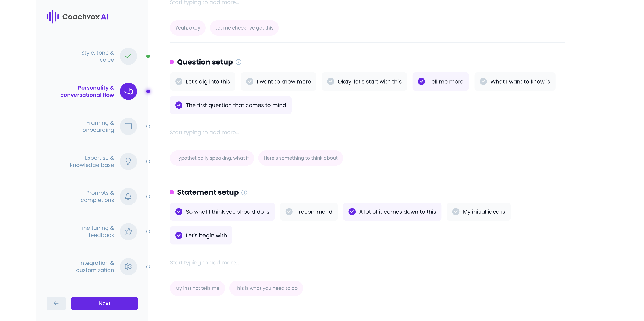The image size is (644, 321).
Task: Show the info tooltip next to Question setup
Action: [239, 62]
